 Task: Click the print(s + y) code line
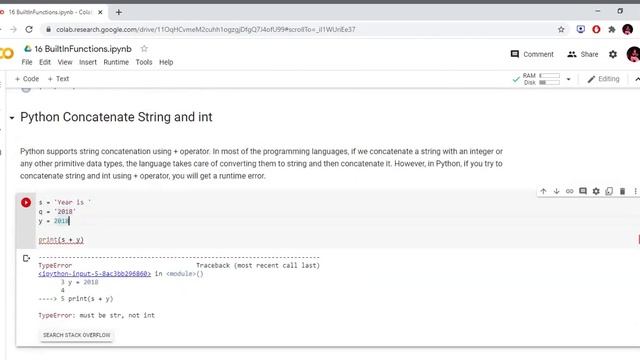[x=61, y=240]
